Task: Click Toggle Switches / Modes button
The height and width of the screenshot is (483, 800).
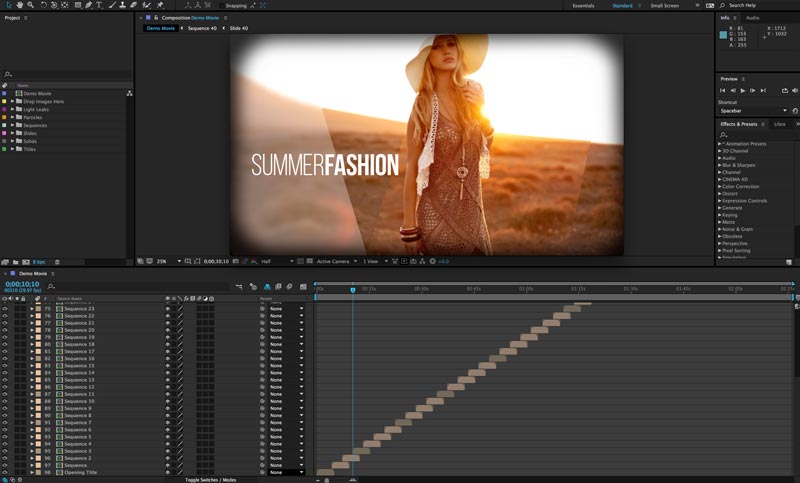Action: (x=210, y=479)
